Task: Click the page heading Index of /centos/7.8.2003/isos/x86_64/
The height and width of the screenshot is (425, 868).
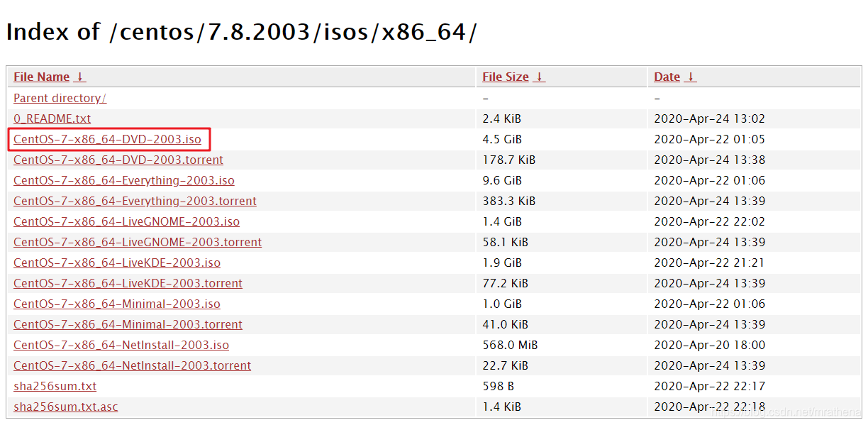Action: click(242, 32)
